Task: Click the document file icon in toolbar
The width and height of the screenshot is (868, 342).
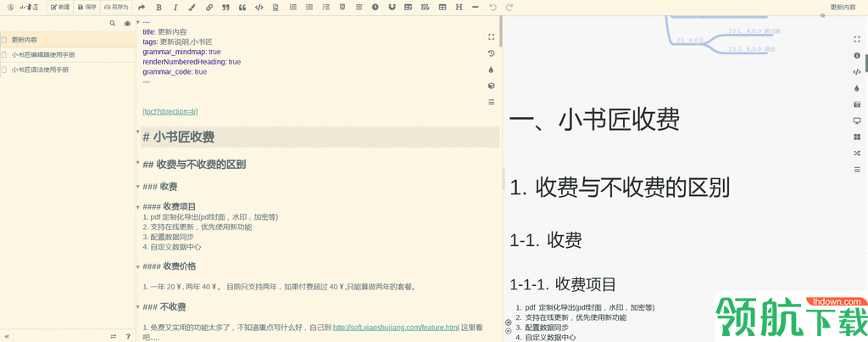Action: click(x=275, y=7)
